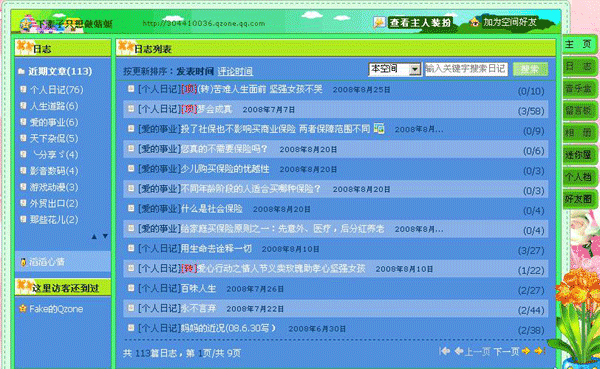600x369 pixels.
Task: Switch to the 相册 side tab
Action: point(579,133)
